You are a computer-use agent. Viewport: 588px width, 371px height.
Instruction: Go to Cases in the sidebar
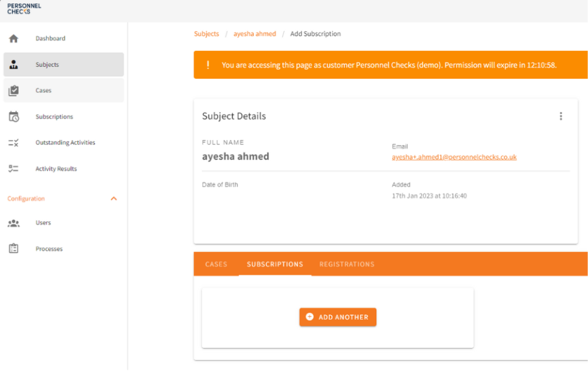click(64, 90)
